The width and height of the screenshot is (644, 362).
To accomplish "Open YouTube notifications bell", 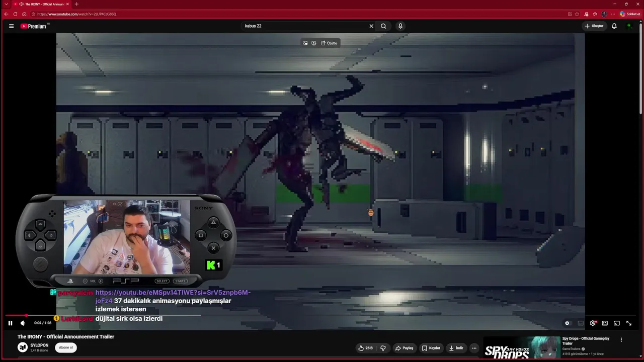I will [x=614, y=26].
